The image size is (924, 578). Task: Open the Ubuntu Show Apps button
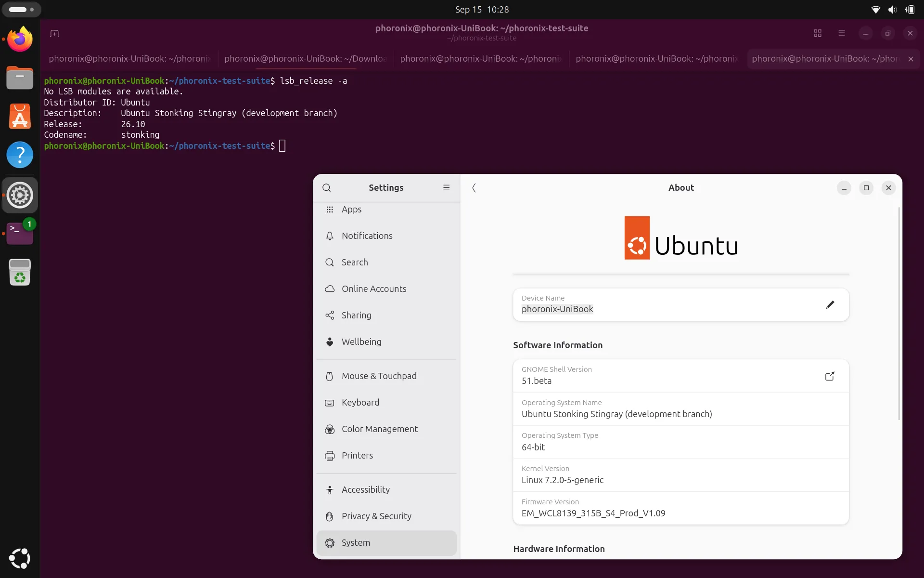20,558
